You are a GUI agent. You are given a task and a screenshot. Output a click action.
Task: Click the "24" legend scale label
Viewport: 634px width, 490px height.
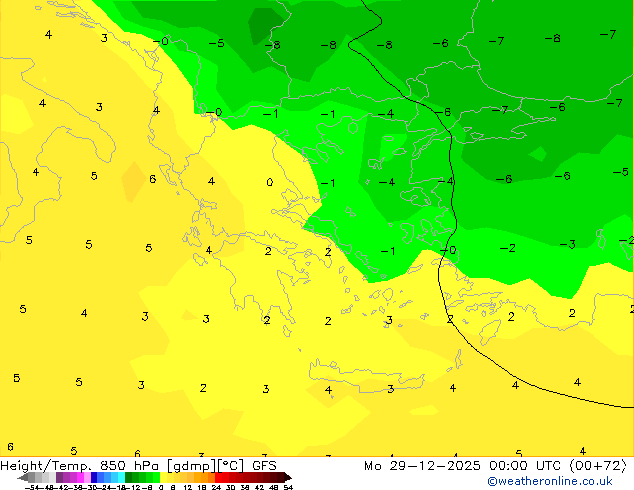pos(216,487)
